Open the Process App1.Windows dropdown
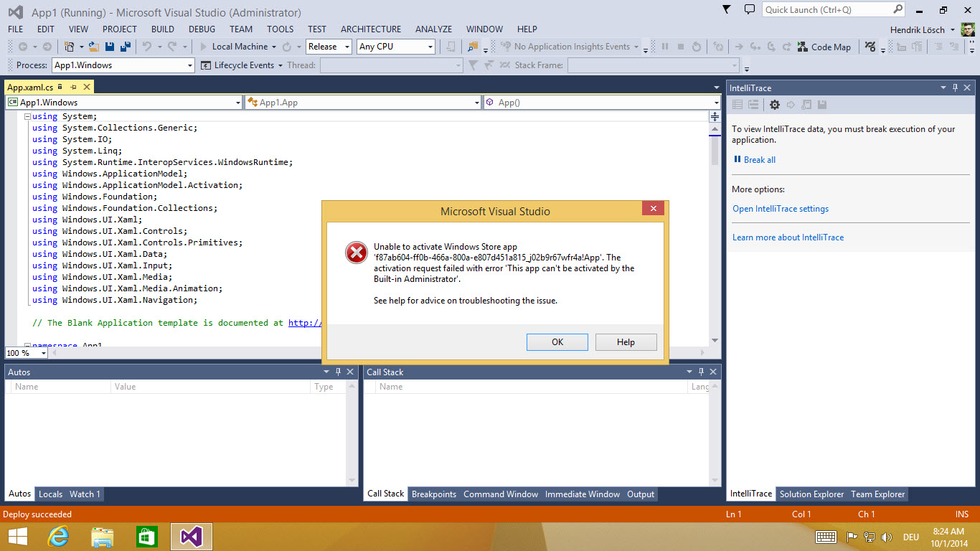Viewport: 980px width, 551px height. tap(123, 65)
